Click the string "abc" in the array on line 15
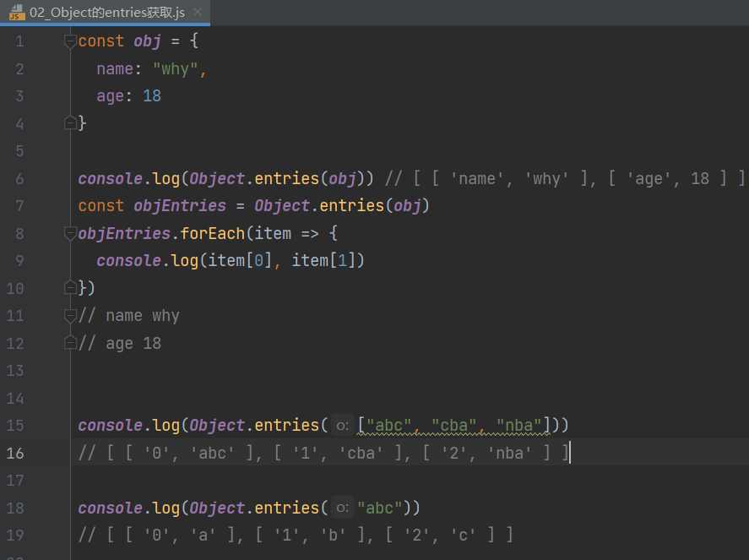 pos(388,425)
